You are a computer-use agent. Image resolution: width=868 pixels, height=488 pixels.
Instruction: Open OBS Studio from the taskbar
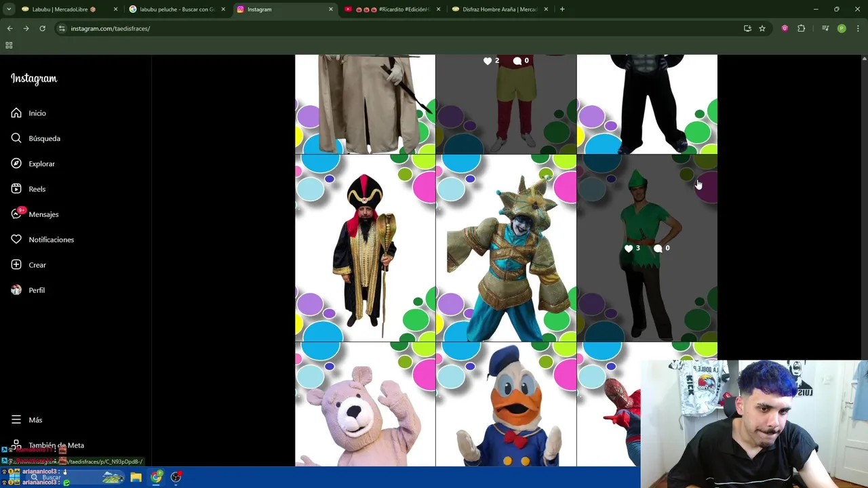[176, 478]
